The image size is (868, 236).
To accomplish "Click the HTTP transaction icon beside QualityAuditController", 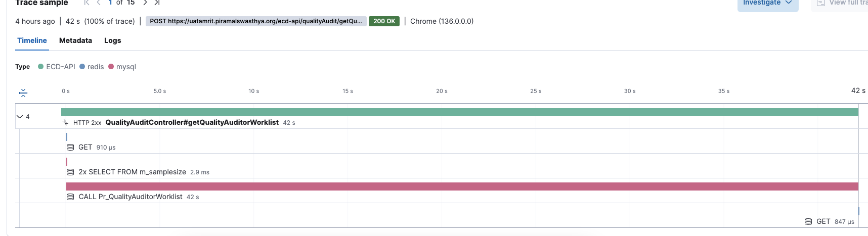I will pos(65,122).
